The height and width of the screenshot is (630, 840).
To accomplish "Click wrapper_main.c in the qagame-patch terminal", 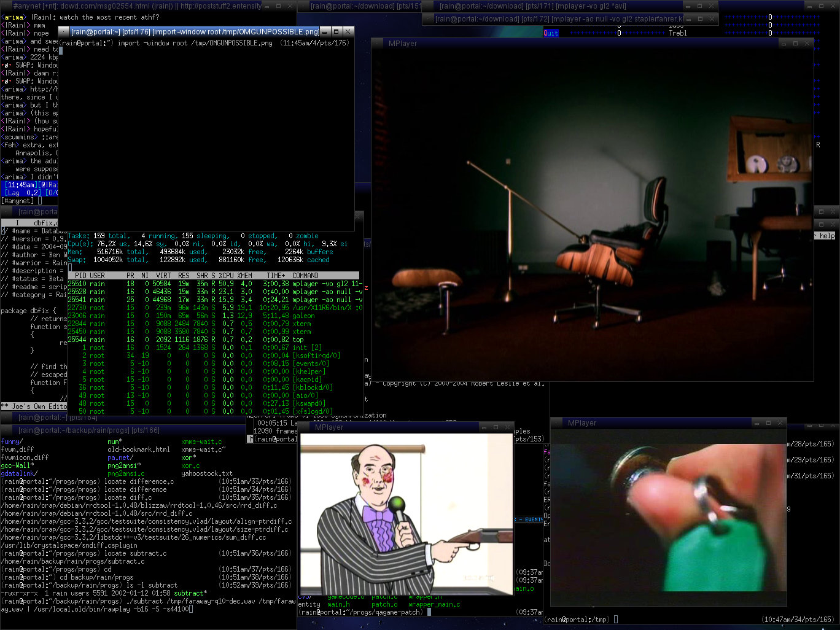I will click(434, 604).
